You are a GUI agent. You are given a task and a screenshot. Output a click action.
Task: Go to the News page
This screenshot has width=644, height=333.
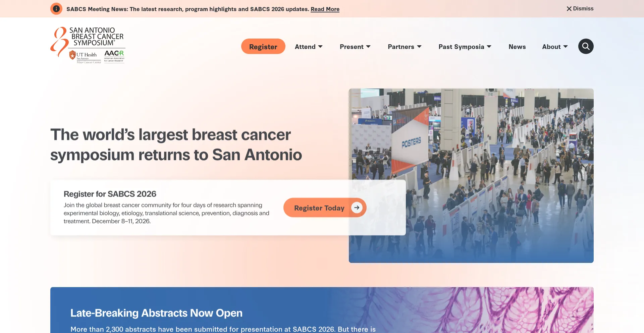click(517, 47)
